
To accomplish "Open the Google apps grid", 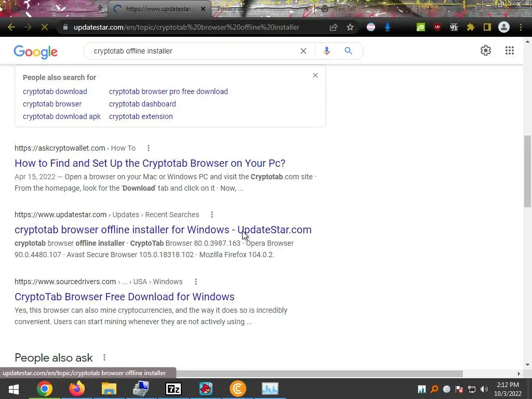I will point(510,50).
